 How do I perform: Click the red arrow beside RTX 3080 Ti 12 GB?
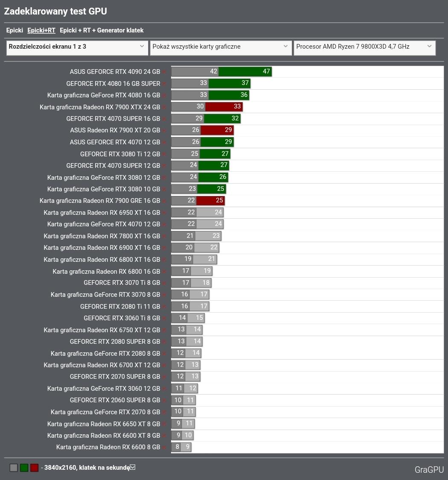[164, 154]
